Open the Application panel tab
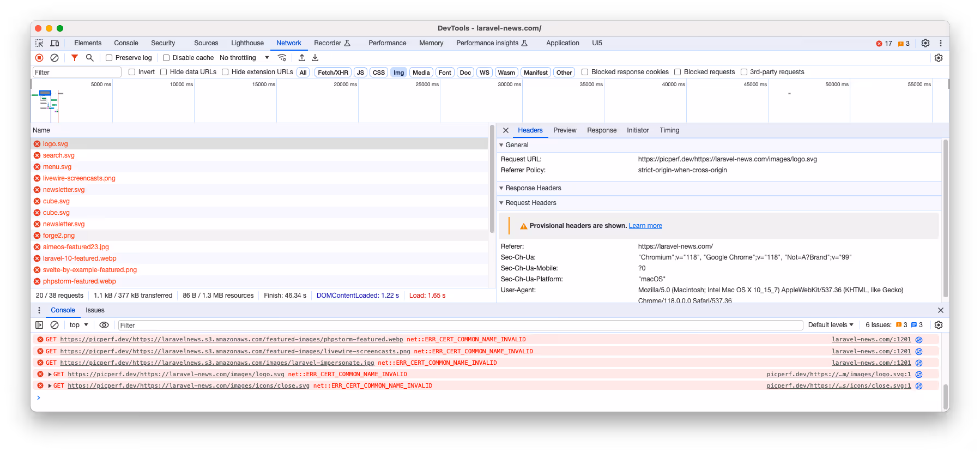The height and width of the screenshot is (452, 980). coord(563,43)
